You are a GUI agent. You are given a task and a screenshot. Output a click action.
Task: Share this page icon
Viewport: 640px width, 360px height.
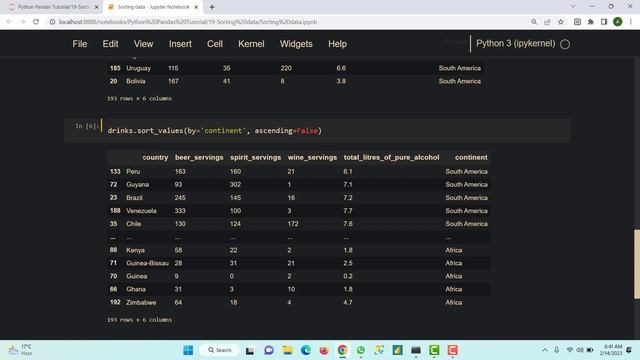[547, 22]
